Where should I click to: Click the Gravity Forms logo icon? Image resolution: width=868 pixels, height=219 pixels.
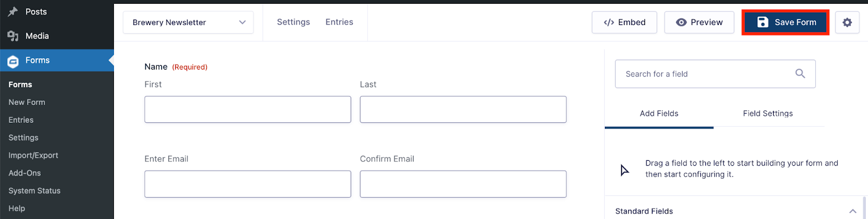(x=13, y=61)
